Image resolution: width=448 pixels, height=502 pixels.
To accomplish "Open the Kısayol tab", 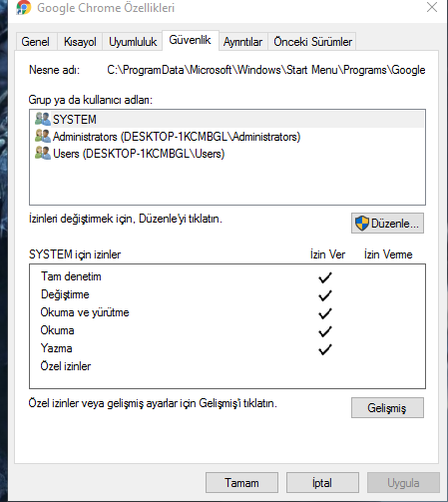I will 80,42.
